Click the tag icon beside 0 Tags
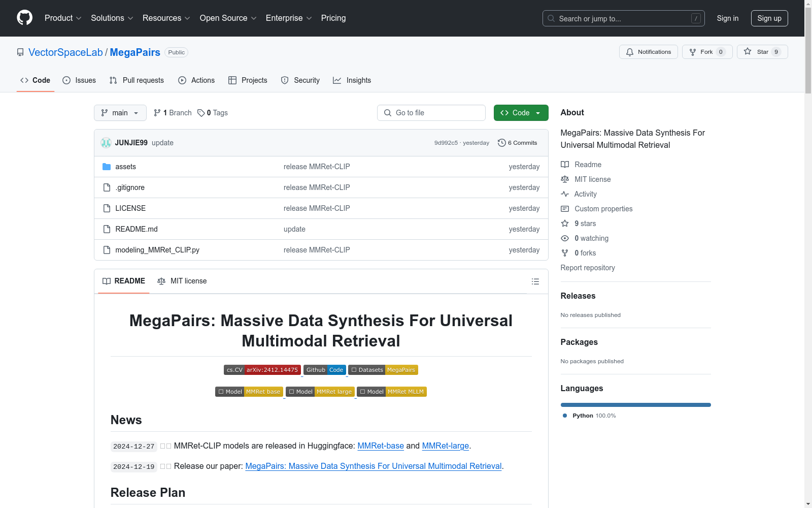 [201, 113]
